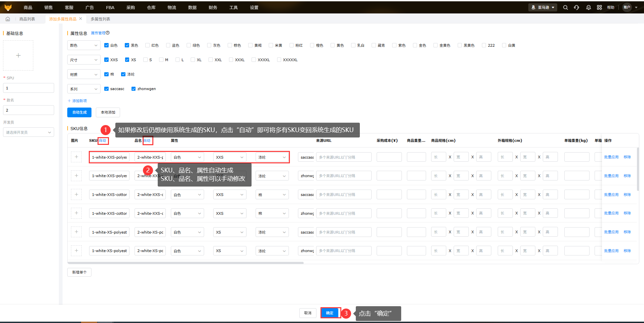Switch to the 多属性列表 tab

click(x=100, y=19)
